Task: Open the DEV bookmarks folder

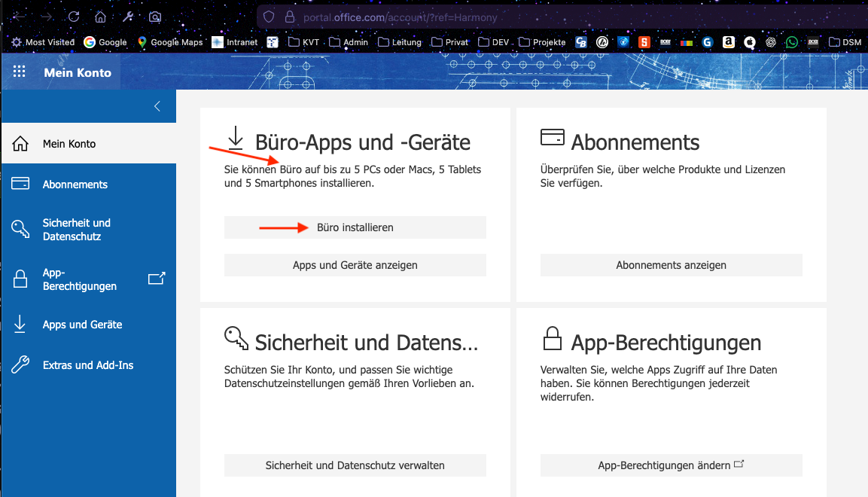Action: 494,42
